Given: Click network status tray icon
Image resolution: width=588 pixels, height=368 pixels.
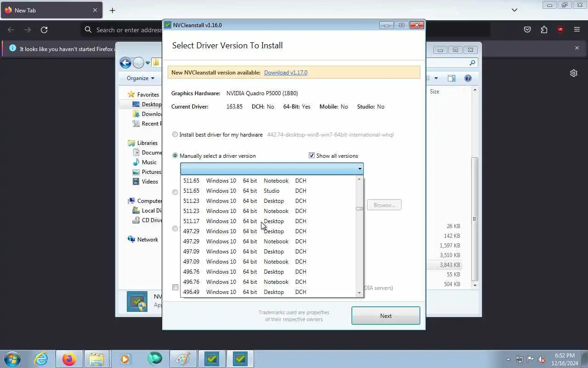Looking at the screenshot, I should (x=520, y=359).
